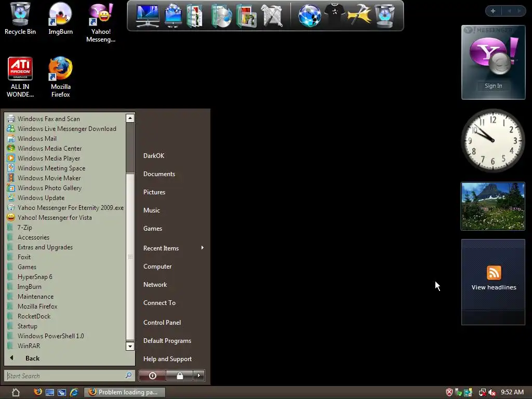Click Show Desktop in quick launch
This screenshot has height=399, width=532.
pos(50,393)
